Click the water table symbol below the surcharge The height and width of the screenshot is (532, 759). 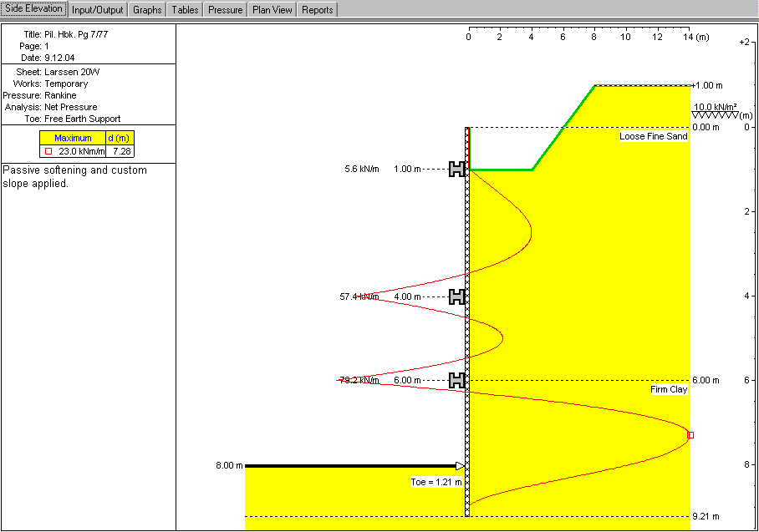pos(713,115)
